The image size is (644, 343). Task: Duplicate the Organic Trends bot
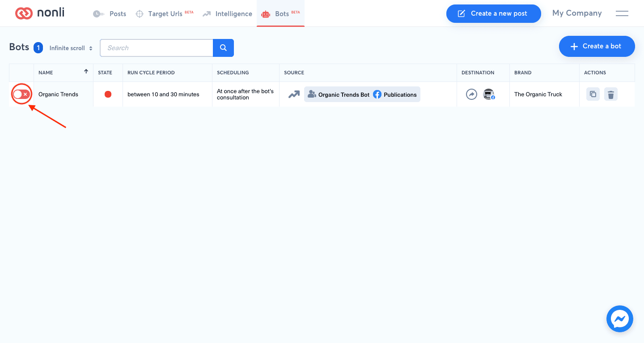[x=593, y=94]
